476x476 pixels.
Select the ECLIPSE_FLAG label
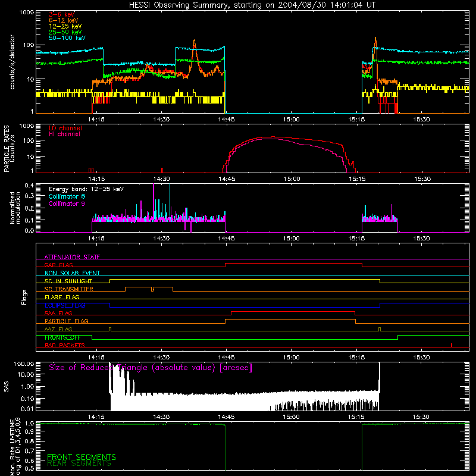[65, 305]
